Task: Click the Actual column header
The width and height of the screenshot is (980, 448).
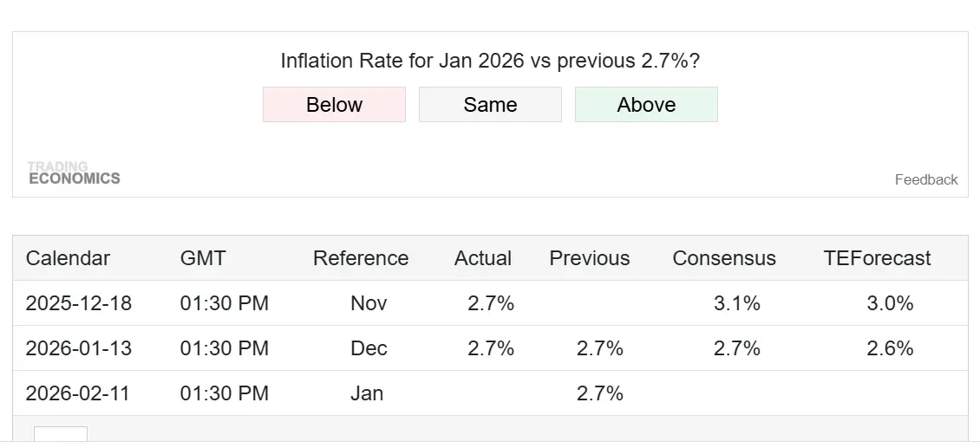Action: [x=483, y=258]
